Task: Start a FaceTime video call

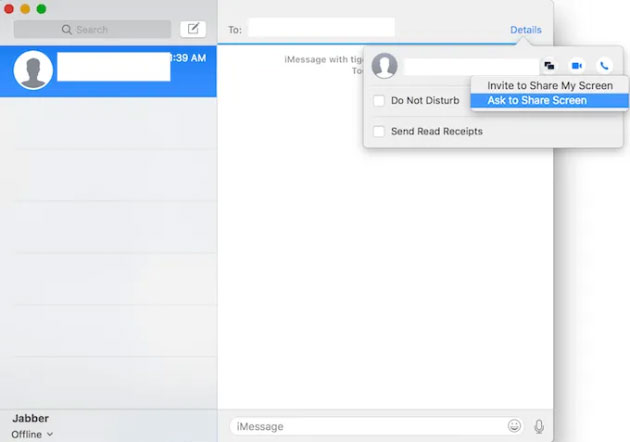Action: point(577,65)
